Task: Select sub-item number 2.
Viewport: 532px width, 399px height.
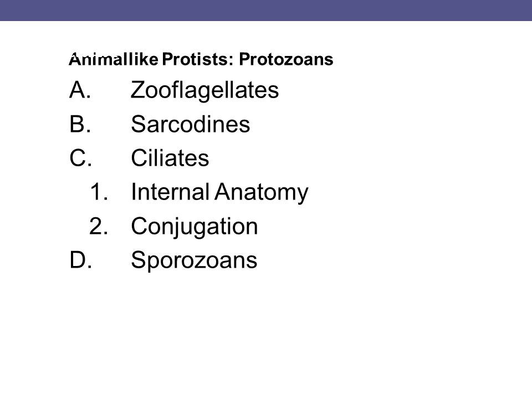Action: coord(99,226)
